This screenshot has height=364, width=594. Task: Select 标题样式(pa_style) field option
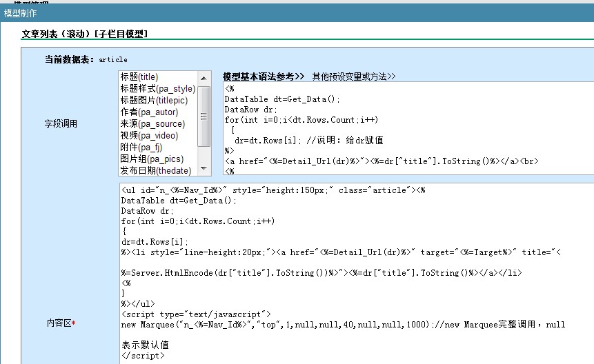click(157, 89)
